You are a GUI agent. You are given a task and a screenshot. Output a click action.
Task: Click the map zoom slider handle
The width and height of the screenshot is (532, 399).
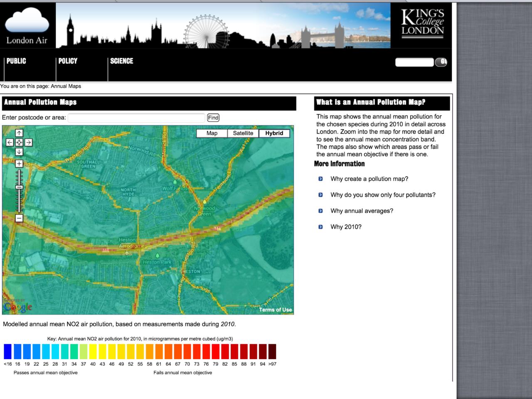19,187
